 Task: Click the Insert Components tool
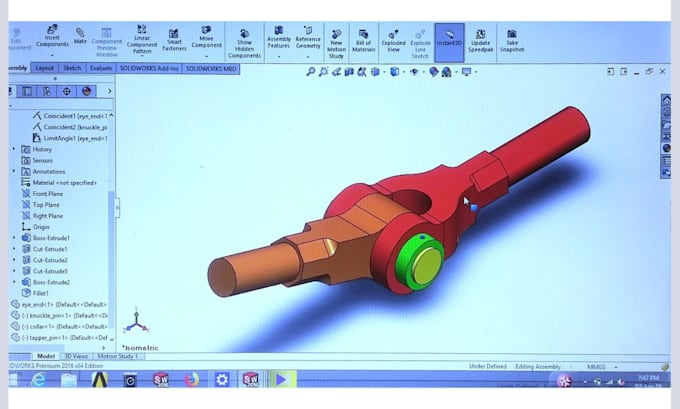coord(52,36)
